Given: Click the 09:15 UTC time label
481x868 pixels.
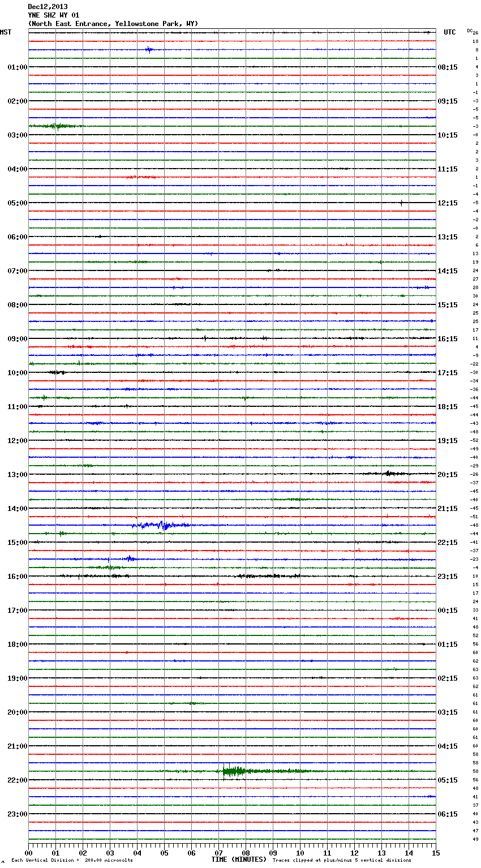Looking at the screenshot, I should (448, 101).
